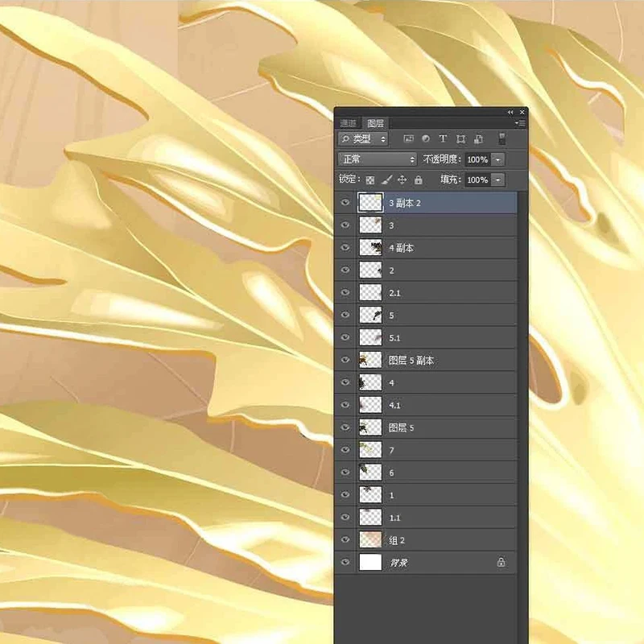
Task: Select the 3 副本 2 layer thumbnail
Action: coord(370,203)
